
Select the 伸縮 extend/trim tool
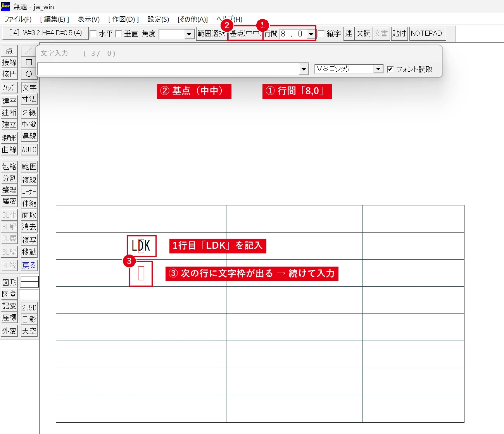coord(29,203)
